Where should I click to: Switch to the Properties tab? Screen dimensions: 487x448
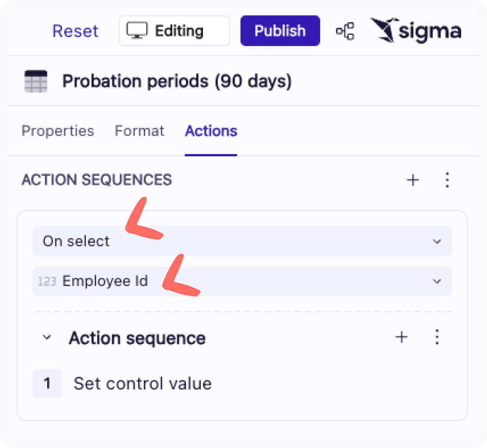coord(57,131)
